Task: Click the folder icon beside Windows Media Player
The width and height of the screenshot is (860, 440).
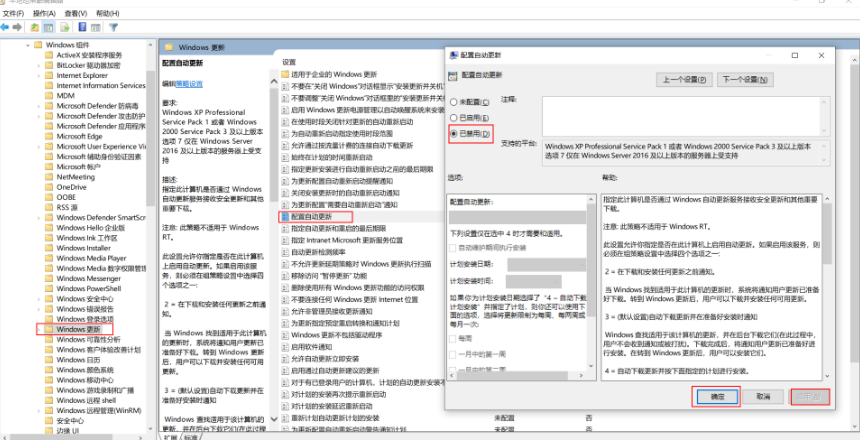Action: pos(50,258)
